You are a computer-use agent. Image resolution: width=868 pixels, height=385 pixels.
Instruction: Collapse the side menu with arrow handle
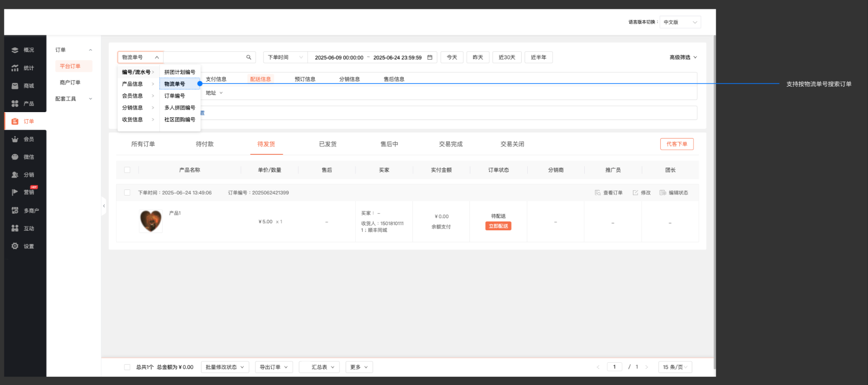click(x=104, y=206)
